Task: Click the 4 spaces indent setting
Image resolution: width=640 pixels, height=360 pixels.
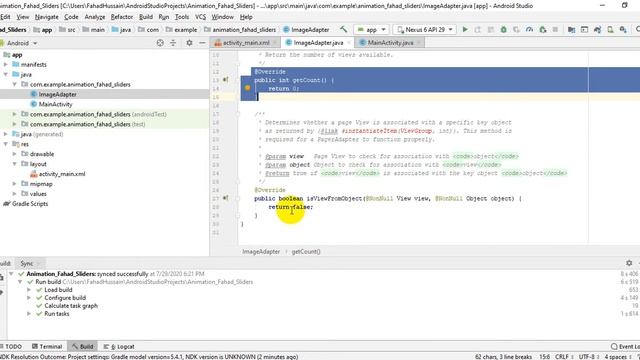Action: click(x=617, y=357)
